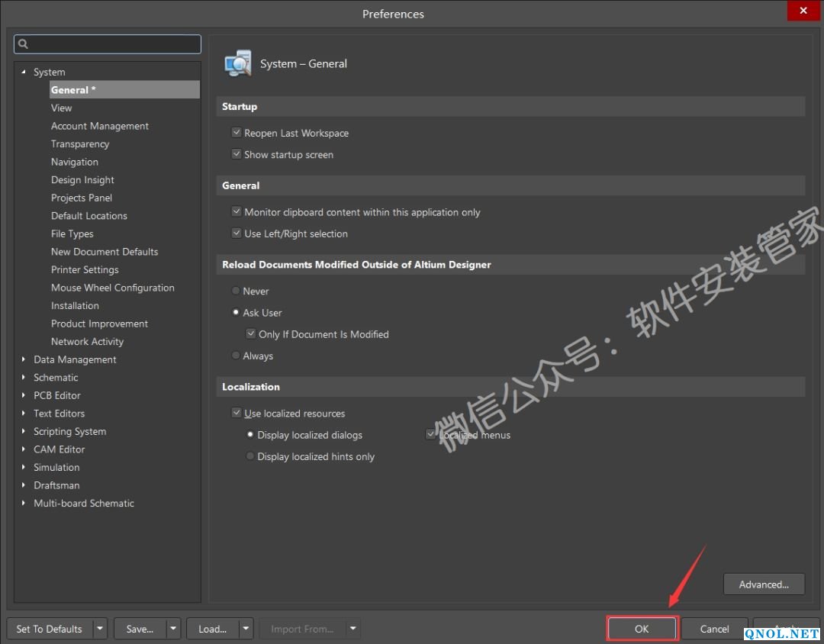
Task: Click the search magnifier icon
Action: tap(23, 44)
